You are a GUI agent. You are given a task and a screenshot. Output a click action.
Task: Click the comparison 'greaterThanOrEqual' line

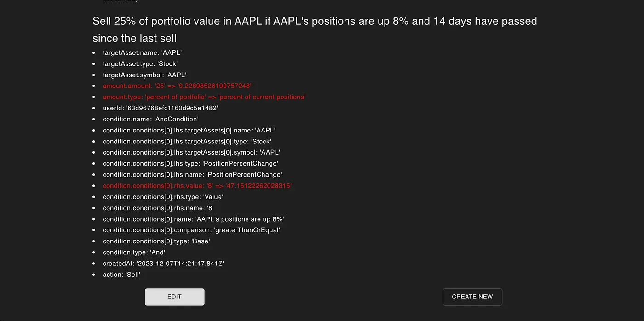191,230
